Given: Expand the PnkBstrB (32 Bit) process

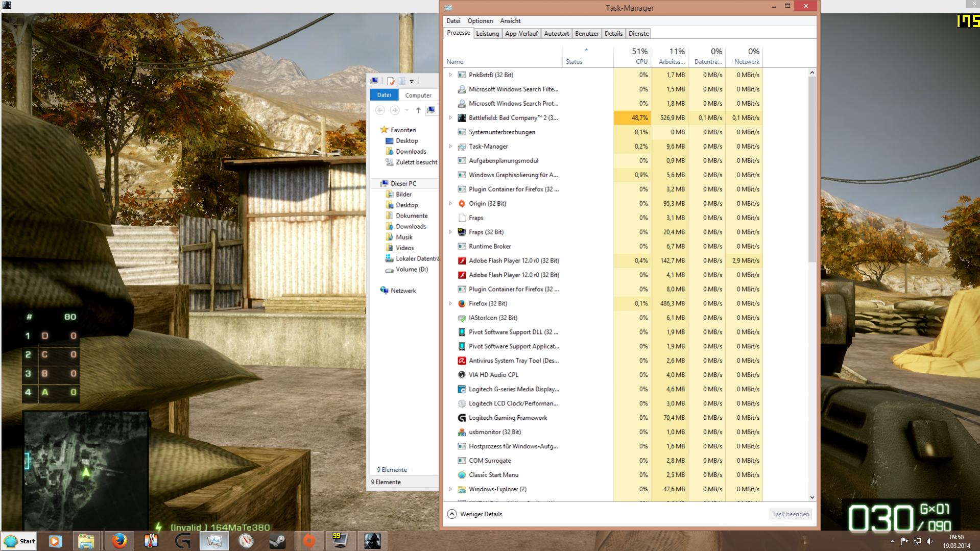Looking at the screenshot, I should (450, 75).
